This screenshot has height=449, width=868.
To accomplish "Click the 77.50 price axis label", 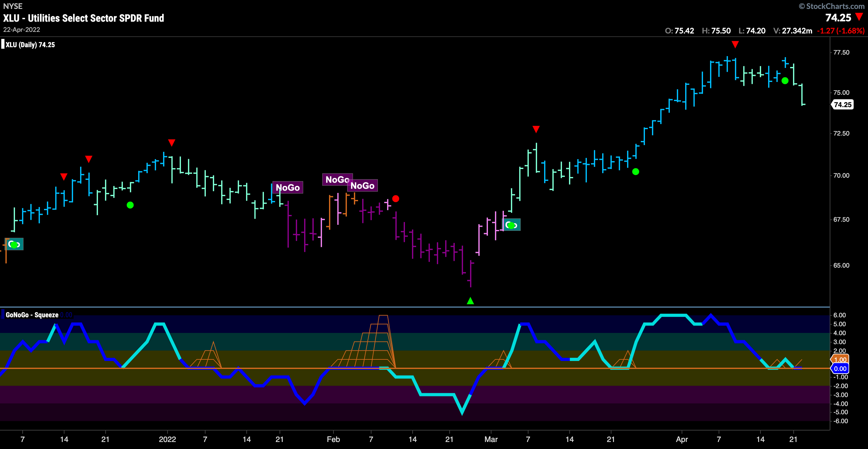I will 842,52.
